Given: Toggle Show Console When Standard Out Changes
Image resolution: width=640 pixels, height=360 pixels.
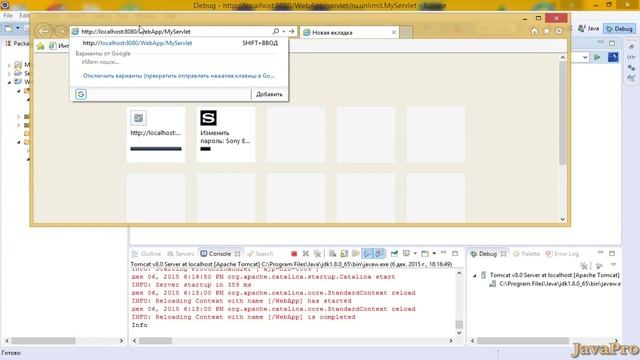Looking at the screenshot, I should point(368,254).
